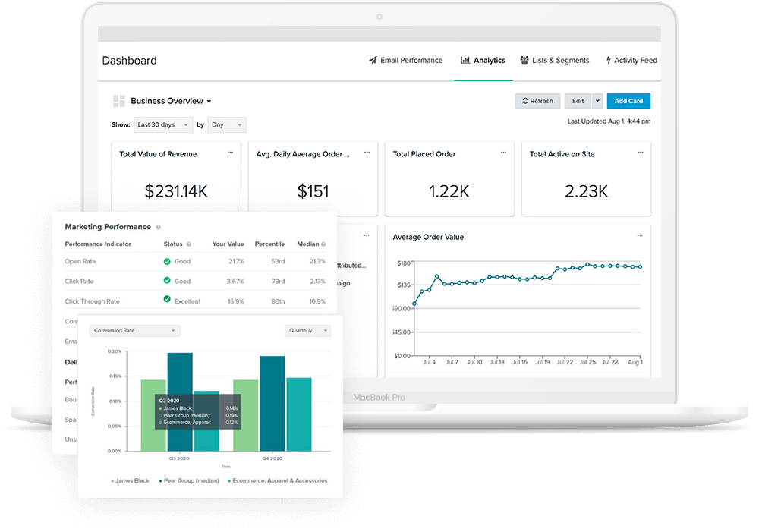Click the 21.7% Open Rate value
Image resolution: width=759 pixels, height=532 pixels.
coord(236,261)
